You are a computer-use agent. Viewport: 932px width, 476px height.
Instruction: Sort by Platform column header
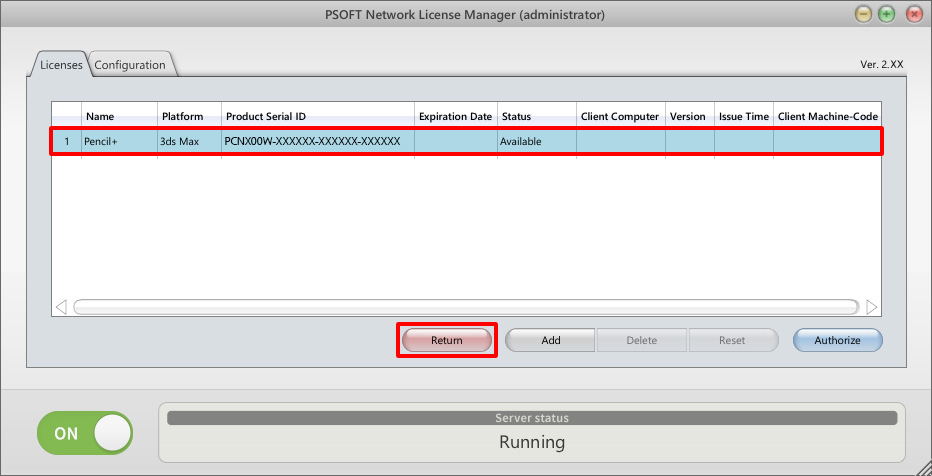[189, 116]
